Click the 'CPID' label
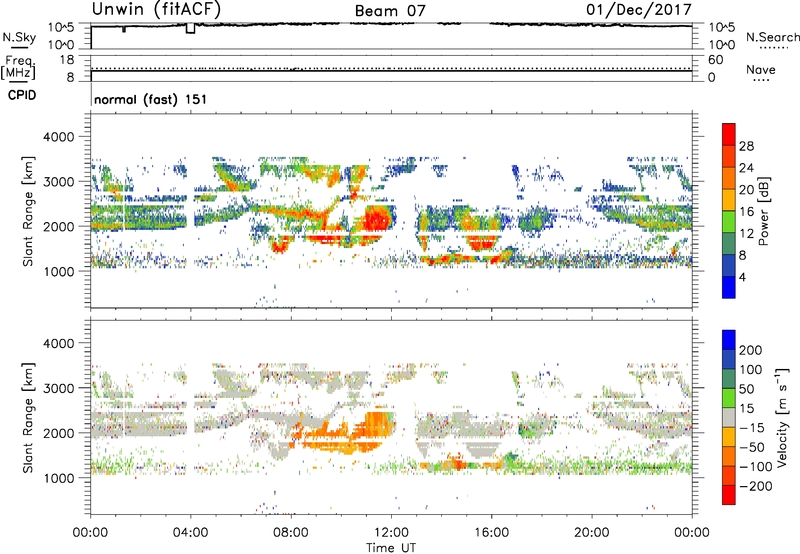This screenshot has width=800, height=554. tap(22, 95)
